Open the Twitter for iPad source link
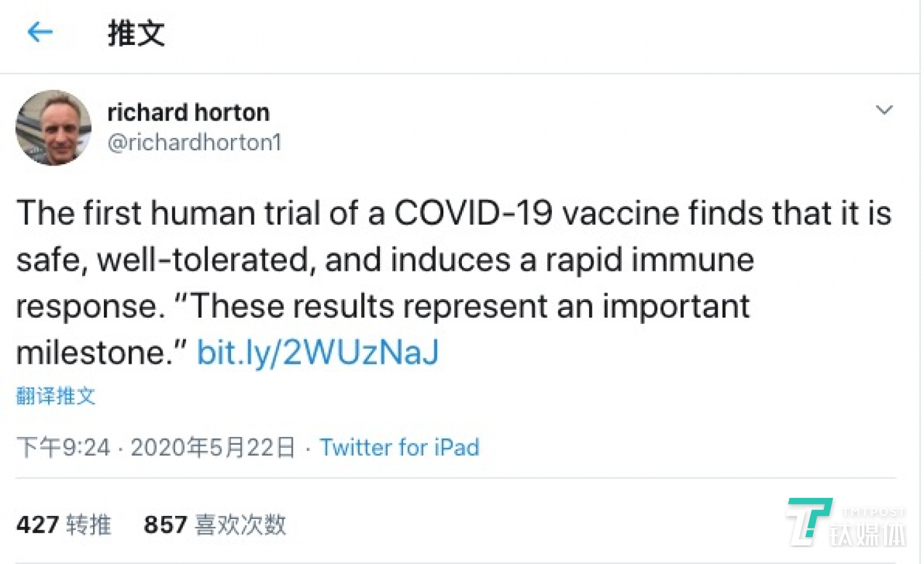 point(399,447)
